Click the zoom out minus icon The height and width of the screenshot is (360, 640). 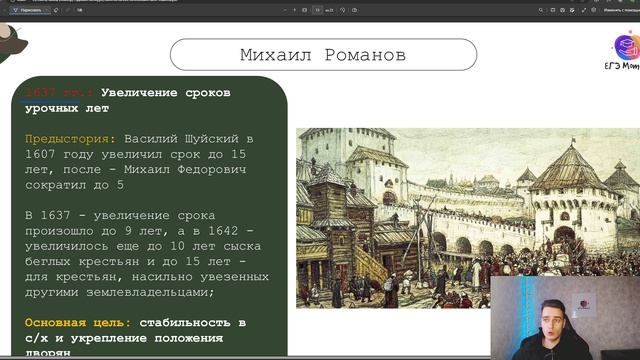click(x=285, y=10)
